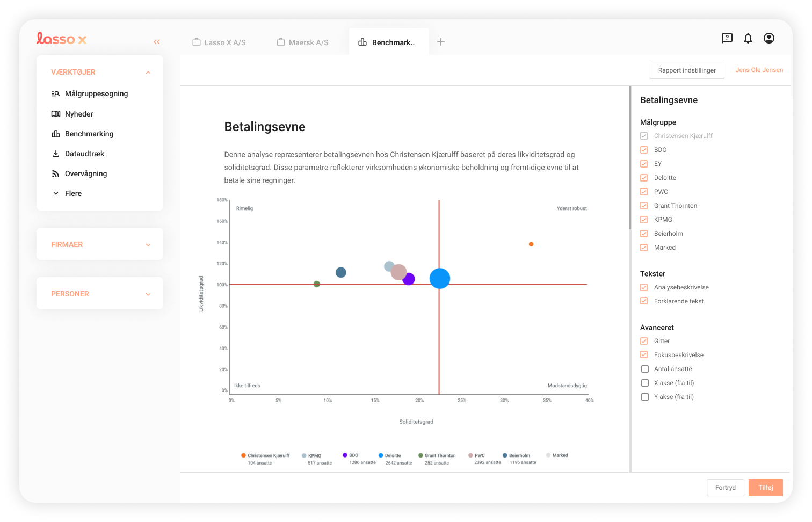The image size is (812, 522).
Task: Collapse the VÆRKTØJER section
Action: click(x=148, y=72)
